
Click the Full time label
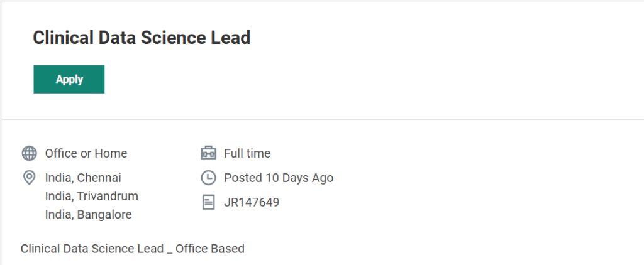[247, 153]
